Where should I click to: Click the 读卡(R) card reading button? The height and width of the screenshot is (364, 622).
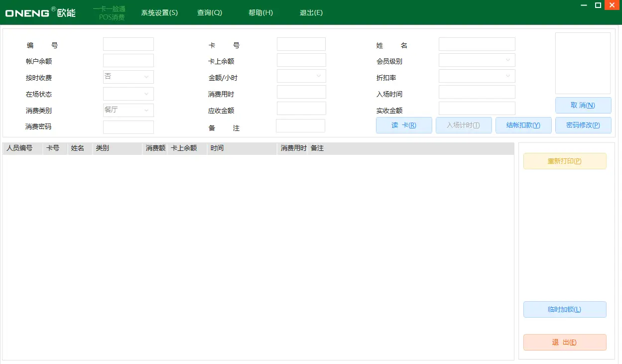(403, 125)
